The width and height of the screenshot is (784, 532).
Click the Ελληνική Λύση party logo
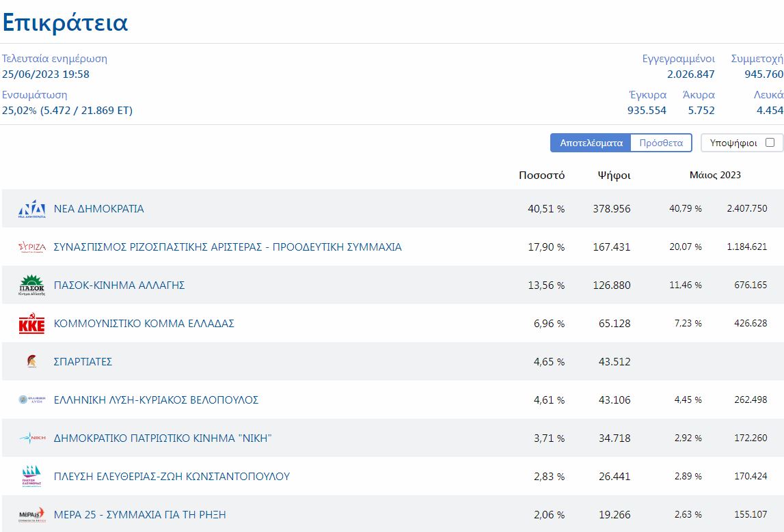[x=32, y=400]
